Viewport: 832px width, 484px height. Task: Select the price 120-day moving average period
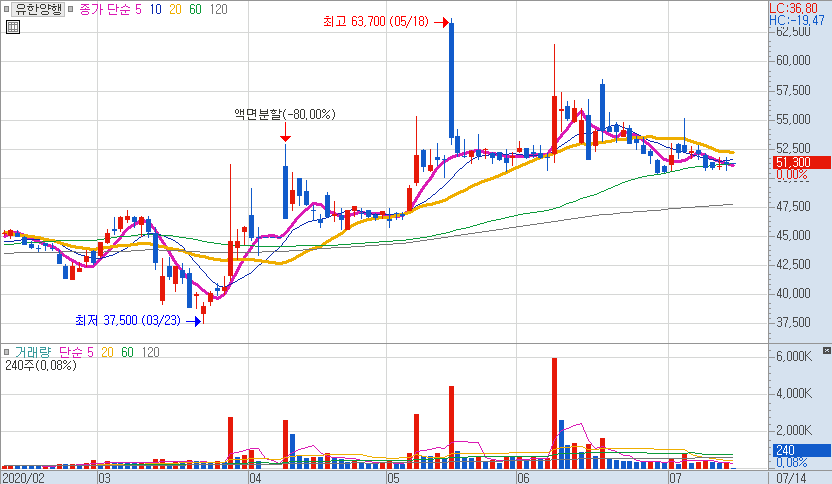tap(218, 9)
